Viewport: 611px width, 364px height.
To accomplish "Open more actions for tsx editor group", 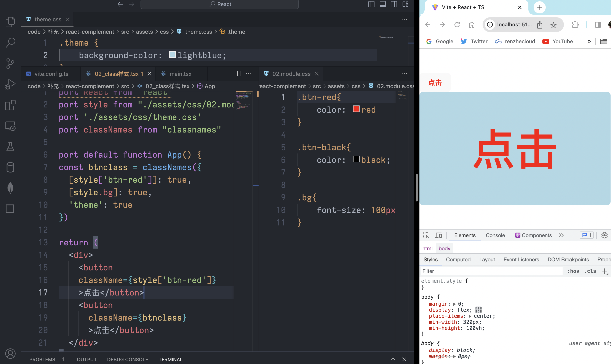I will [x=249, y=73].
